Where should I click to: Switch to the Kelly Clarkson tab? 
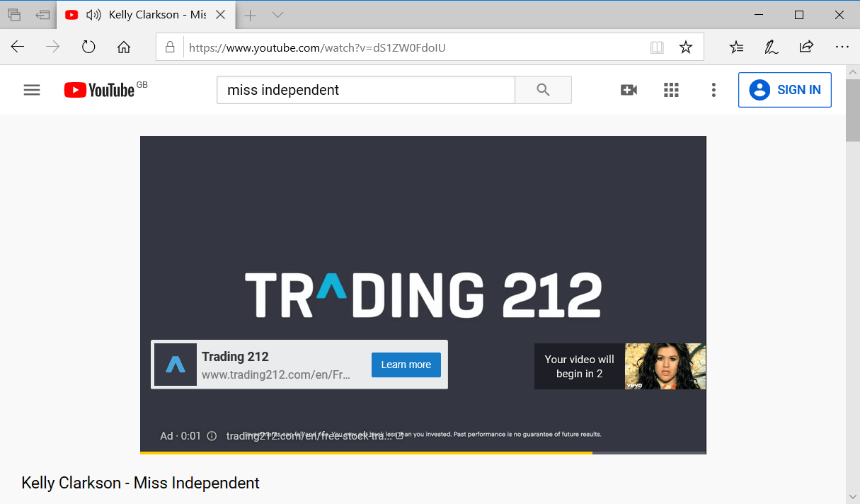click(x=145, y=15)
